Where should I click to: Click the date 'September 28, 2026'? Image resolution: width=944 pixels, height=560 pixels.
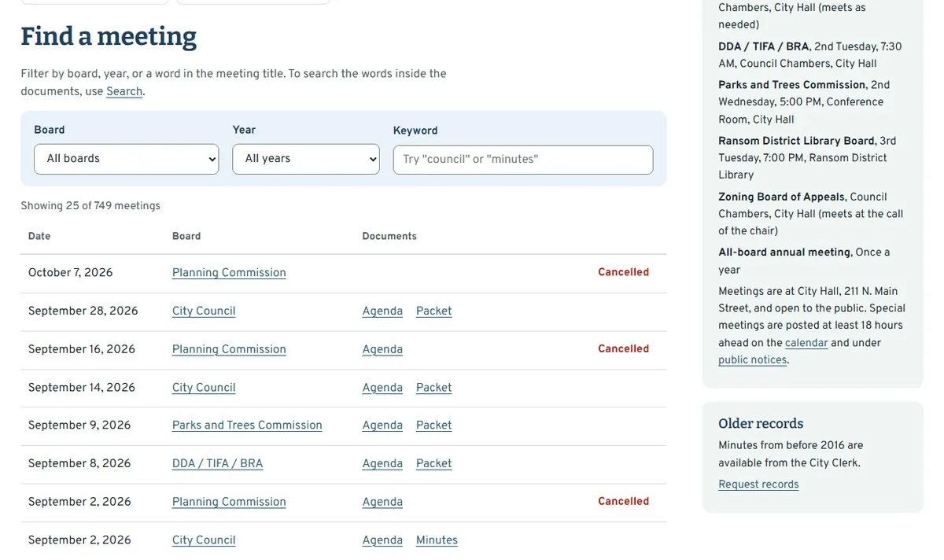[x=83, y=311]
